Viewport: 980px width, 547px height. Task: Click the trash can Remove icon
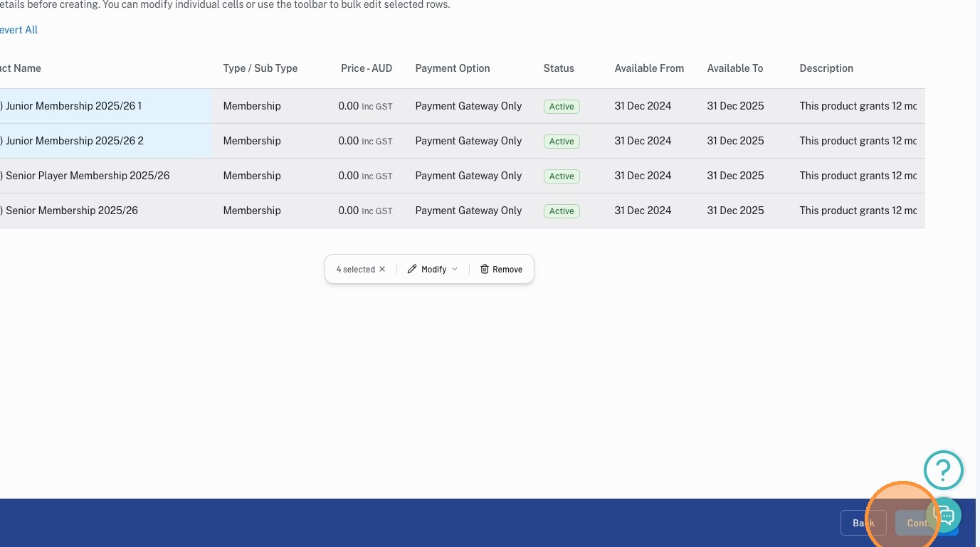[x=485, y=269]
